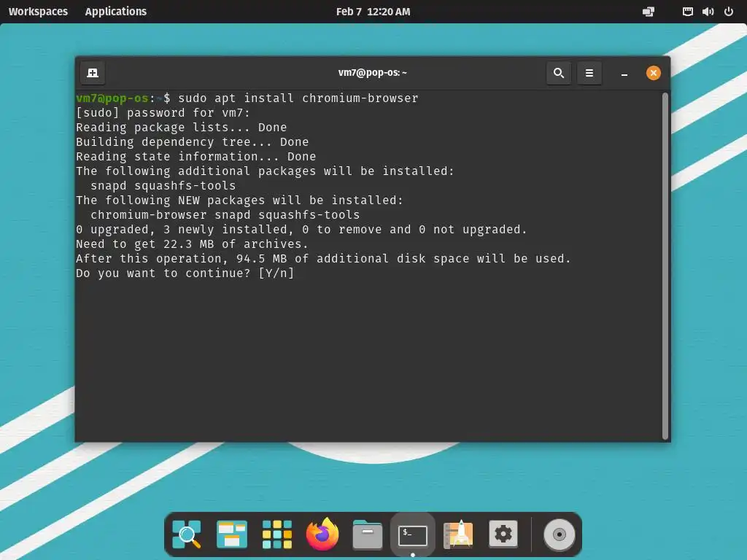The height and width of the screenshot is (560, 747).
Task: Open the Workspaces overview
Action: [38, 12]
